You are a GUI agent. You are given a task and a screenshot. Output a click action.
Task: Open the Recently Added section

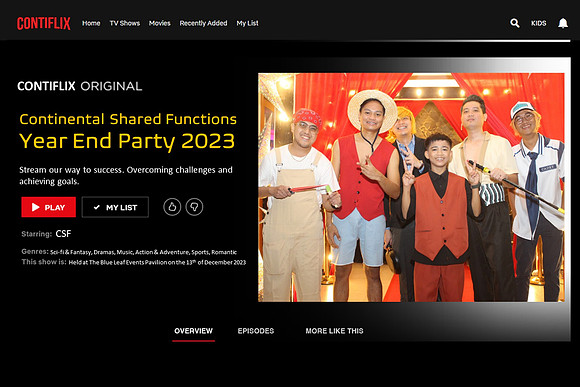point(203,23)
